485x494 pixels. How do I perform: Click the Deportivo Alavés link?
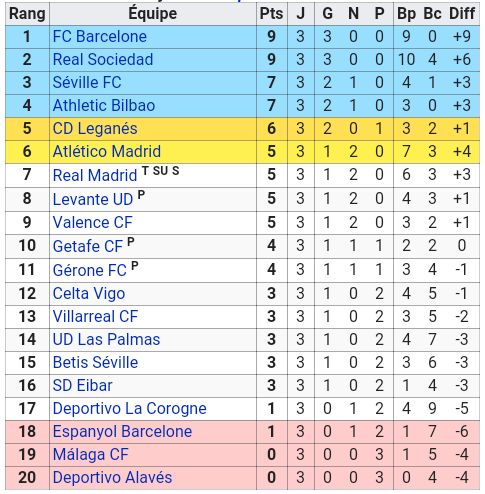112,477
